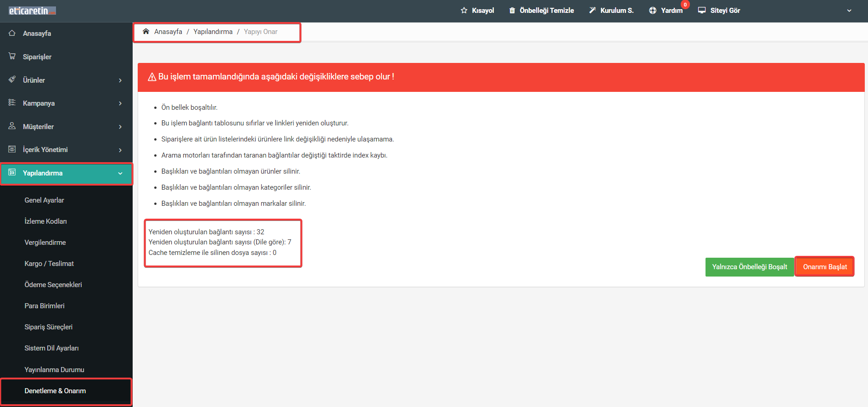The image size is (868, 407).
Task: Click the Yardım notification badge
Action: (685, 5)
